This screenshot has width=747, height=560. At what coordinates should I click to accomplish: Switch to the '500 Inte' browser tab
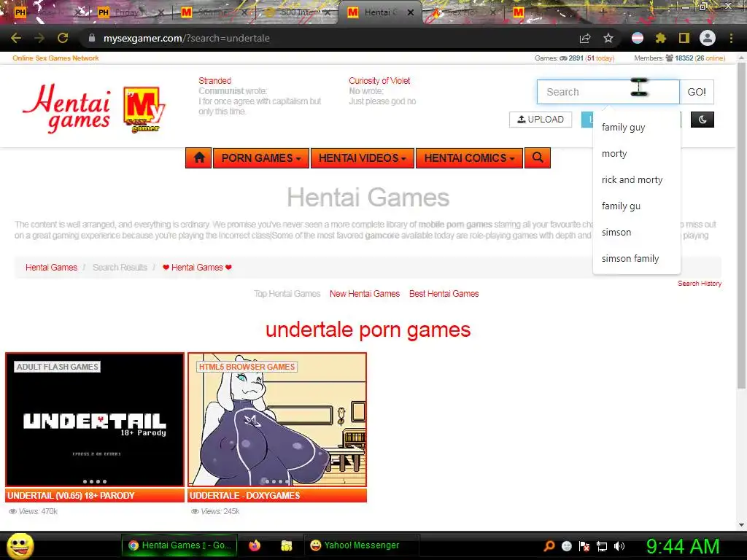click(x=298, y=12)
